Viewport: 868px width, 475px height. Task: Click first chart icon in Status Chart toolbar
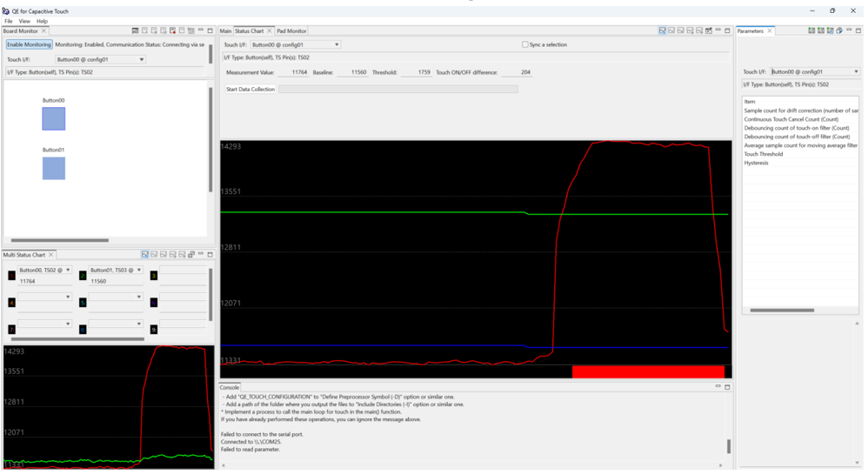click(662, 30)
